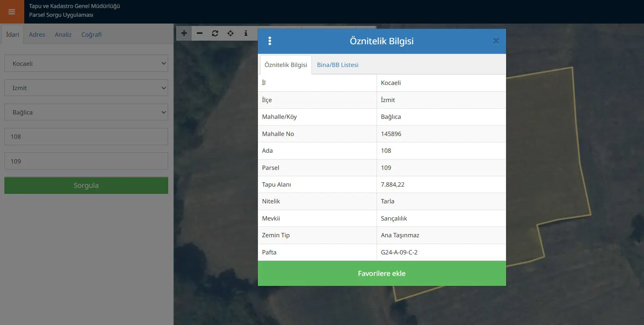
Task: Open the three-dot options menu in dialog
Action: pos(270,41)
